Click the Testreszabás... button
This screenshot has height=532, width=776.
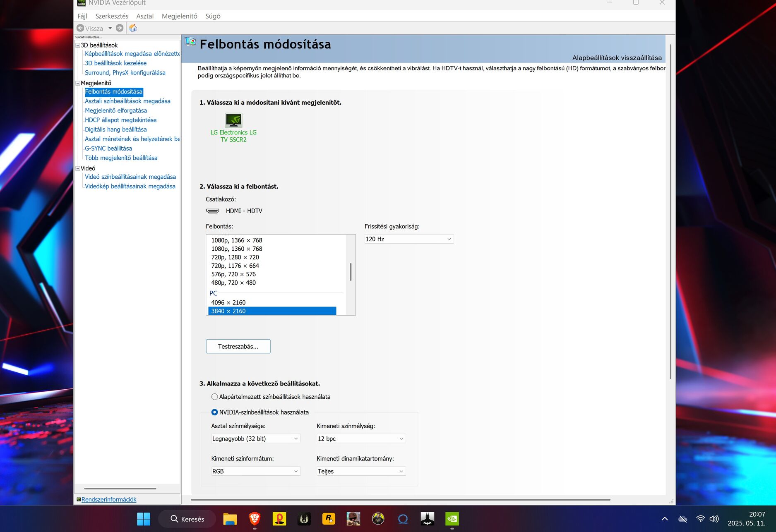click(238, 346)
